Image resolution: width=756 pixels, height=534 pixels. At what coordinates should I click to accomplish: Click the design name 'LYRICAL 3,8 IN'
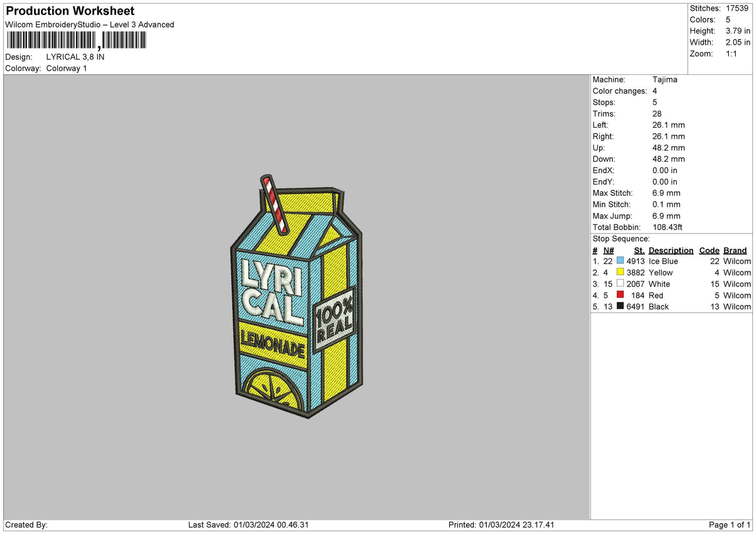pyautogui.click(x=76, y=57)
